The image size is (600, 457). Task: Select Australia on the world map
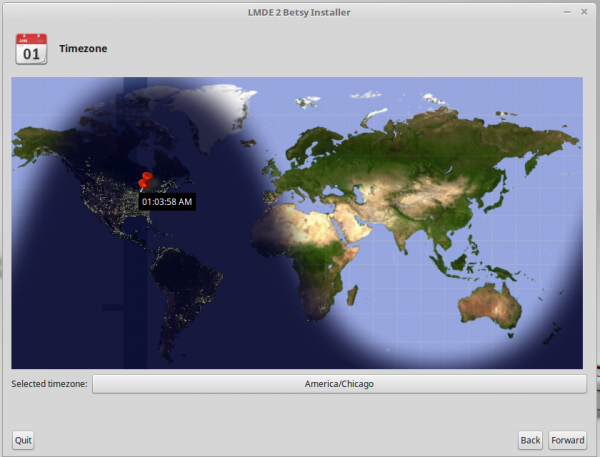pos(491,306)
